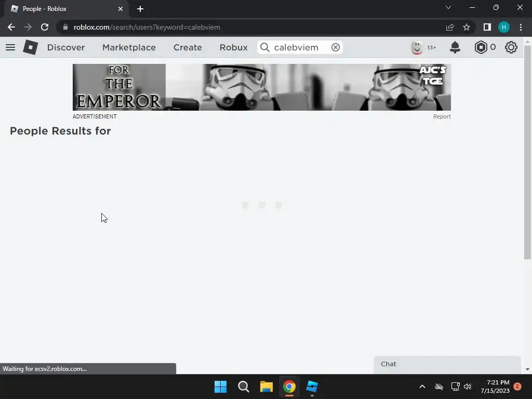Viewport: 532px width, 399px height.
Task: Click the Roblox logo home icon
Action: [x=31, y=47]
